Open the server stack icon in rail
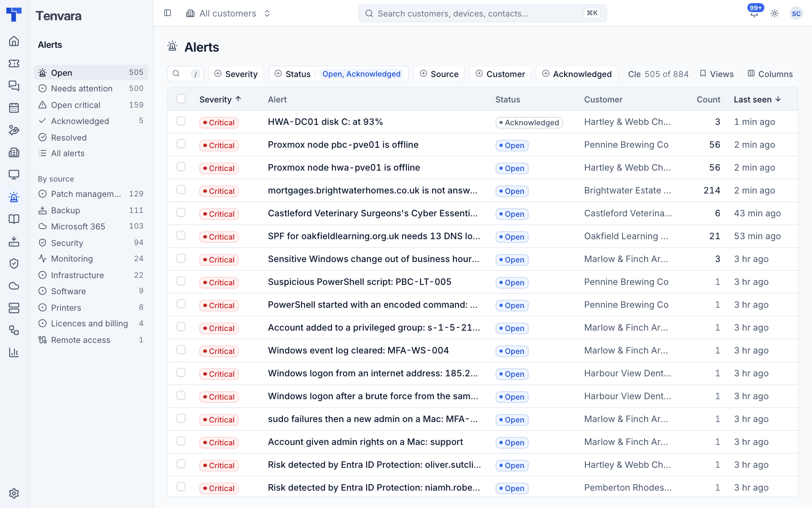This screenshot has width=812, height=508. pos(14,308)
